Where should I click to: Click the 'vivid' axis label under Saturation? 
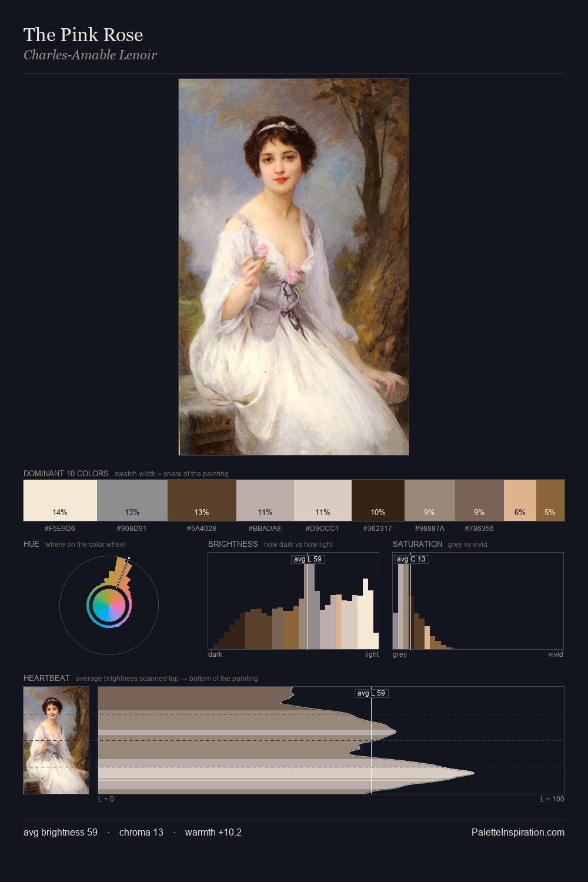pos(556,654)
